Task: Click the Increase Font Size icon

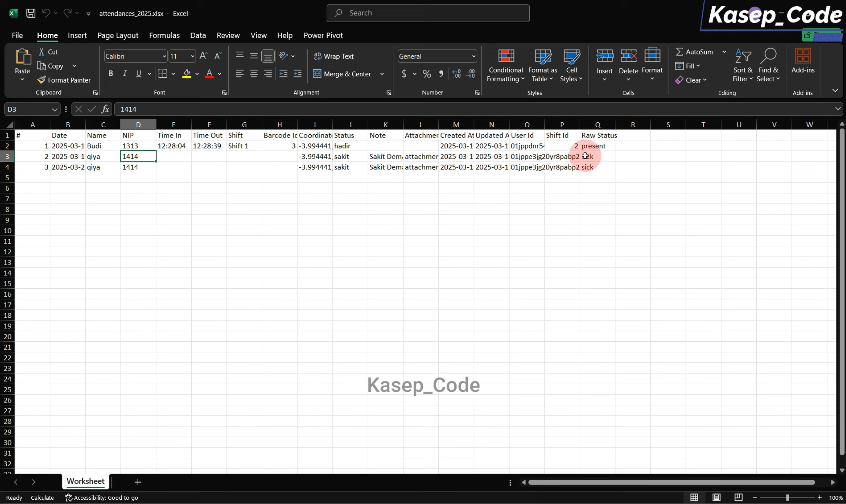Action: pyautogui.click(x=203, y=56)
